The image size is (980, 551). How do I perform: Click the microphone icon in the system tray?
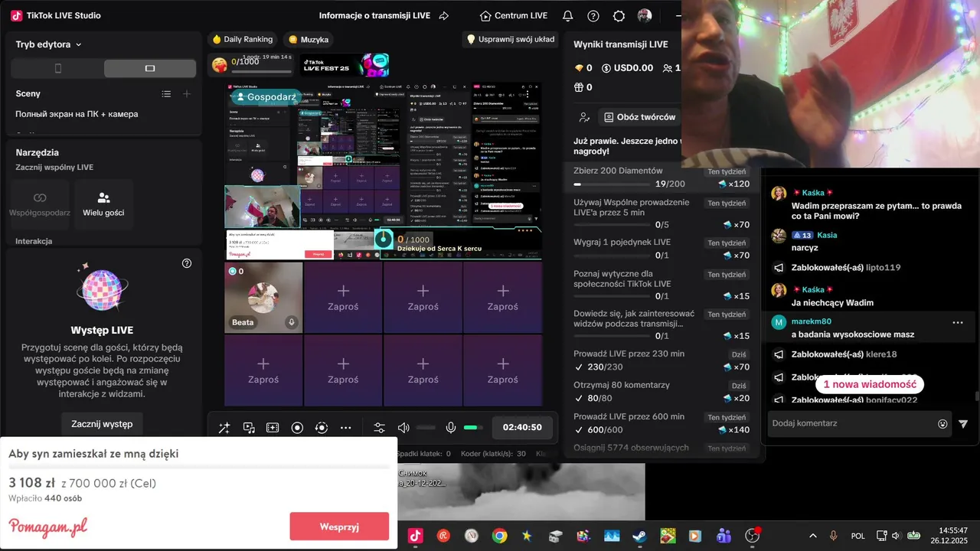click(833, 536)
